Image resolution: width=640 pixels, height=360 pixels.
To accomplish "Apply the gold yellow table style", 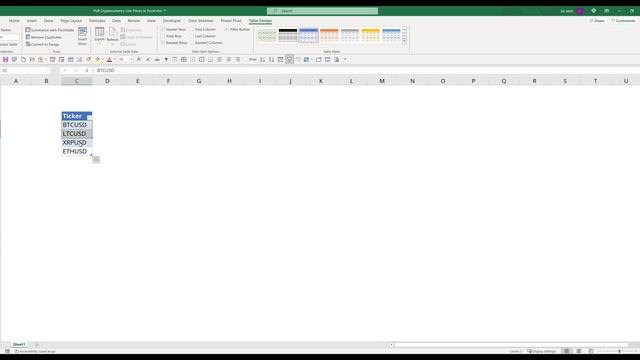I will 371,35.
